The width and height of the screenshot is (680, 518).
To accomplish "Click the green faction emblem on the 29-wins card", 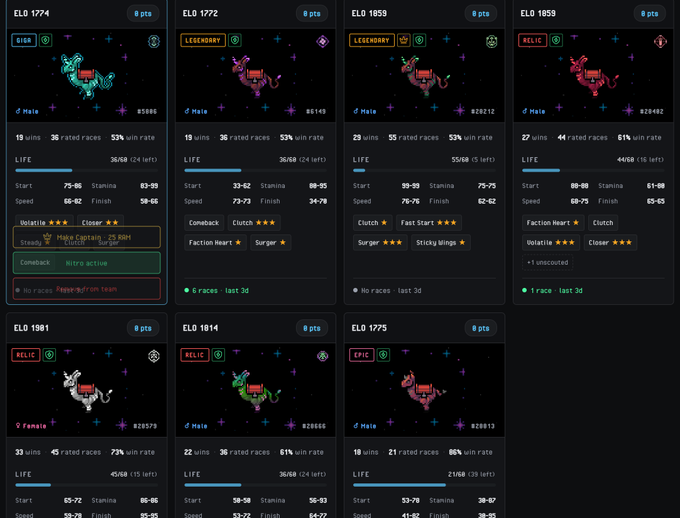I will (491, 42).
